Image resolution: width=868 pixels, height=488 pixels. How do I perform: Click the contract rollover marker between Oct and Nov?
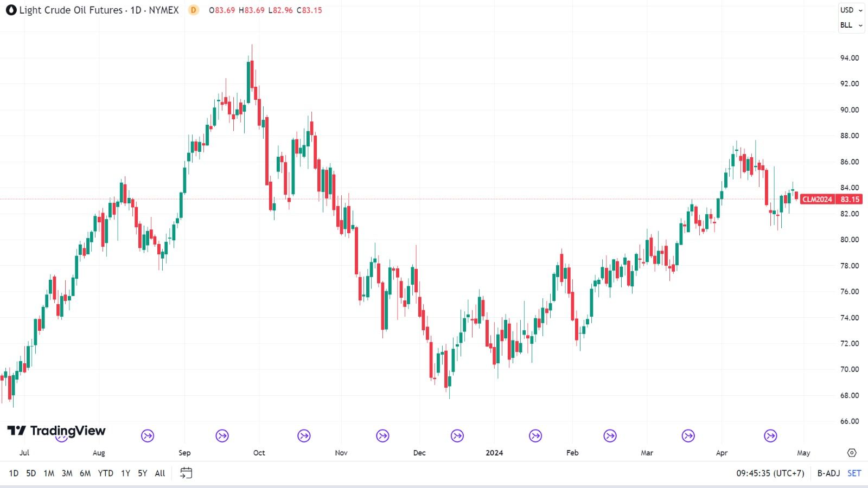tap(304, 435)
